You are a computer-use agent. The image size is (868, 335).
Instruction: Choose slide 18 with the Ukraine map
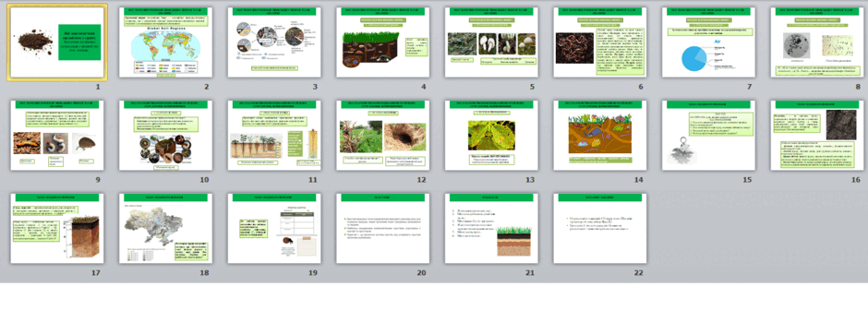[165, 228]
